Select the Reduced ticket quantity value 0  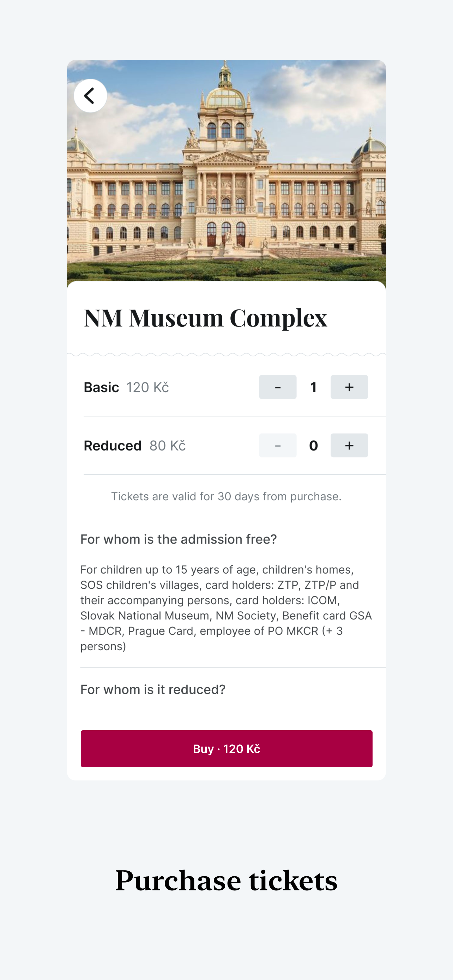point(313,446)
